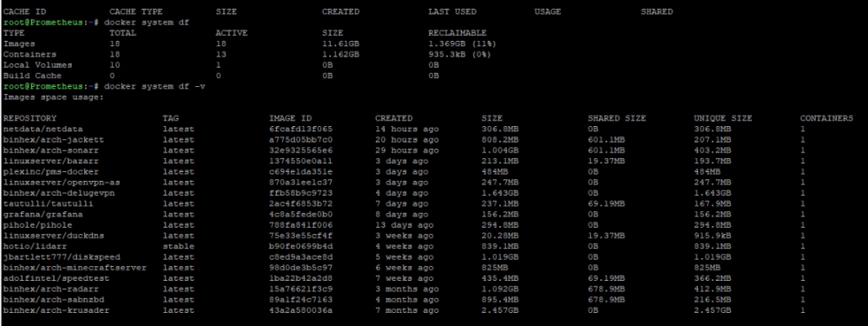
Task: Click the 1.004GB size of arch-sonarr
Action: 500,150
